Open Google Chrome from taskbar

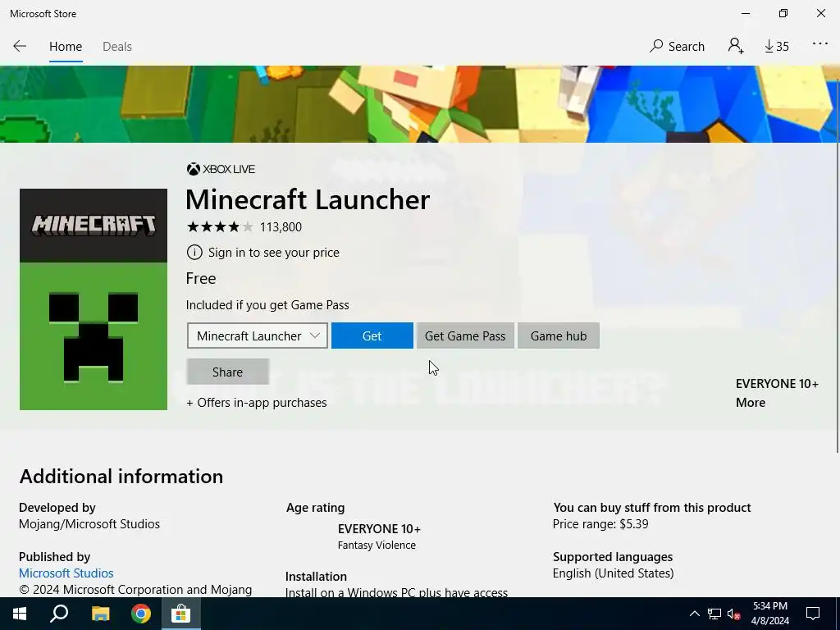(x=141, y=614)
